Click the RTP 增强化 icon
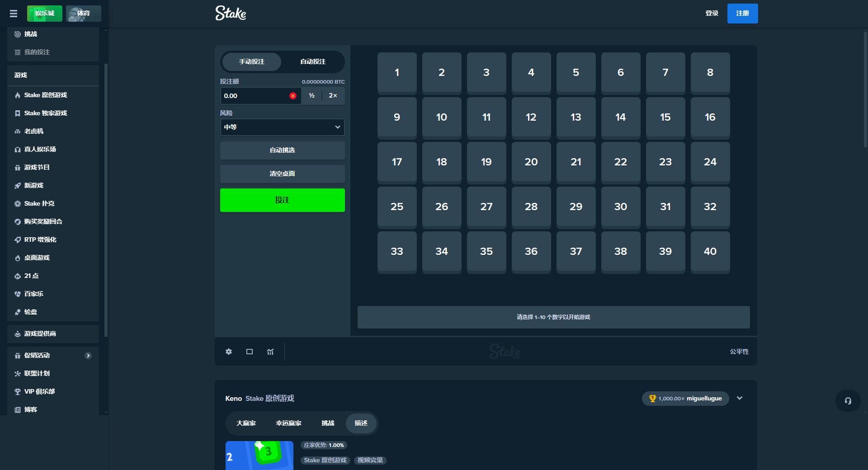This screenshot has width=868, height=470. coord(18,240)
